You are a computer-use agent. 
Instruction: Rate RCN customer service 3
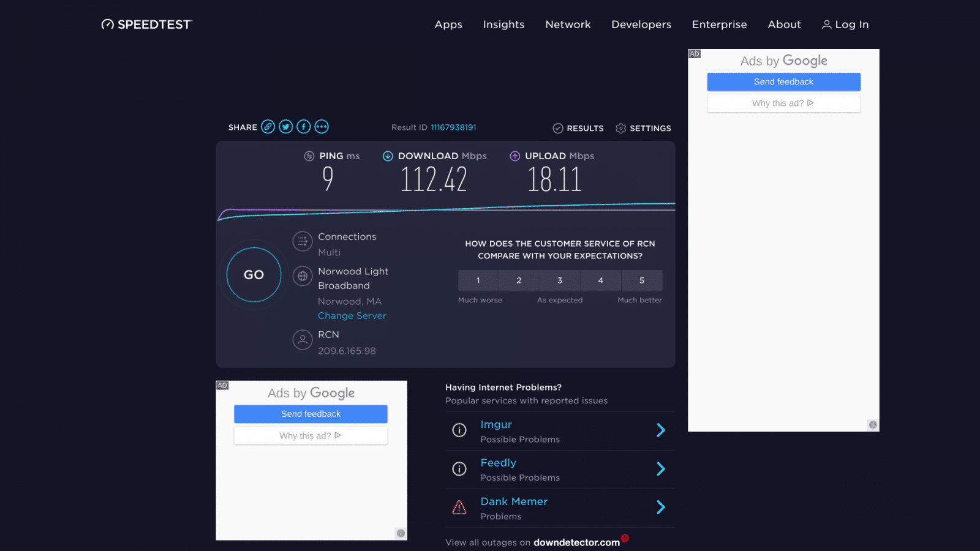coord(560,280)
